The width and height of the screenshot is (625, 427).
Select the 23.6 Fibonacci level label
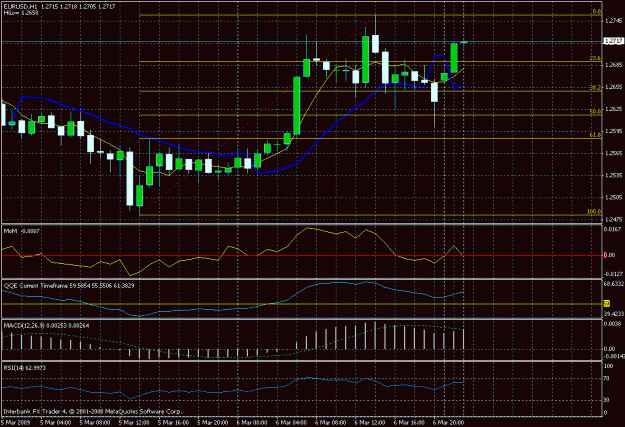595,59
